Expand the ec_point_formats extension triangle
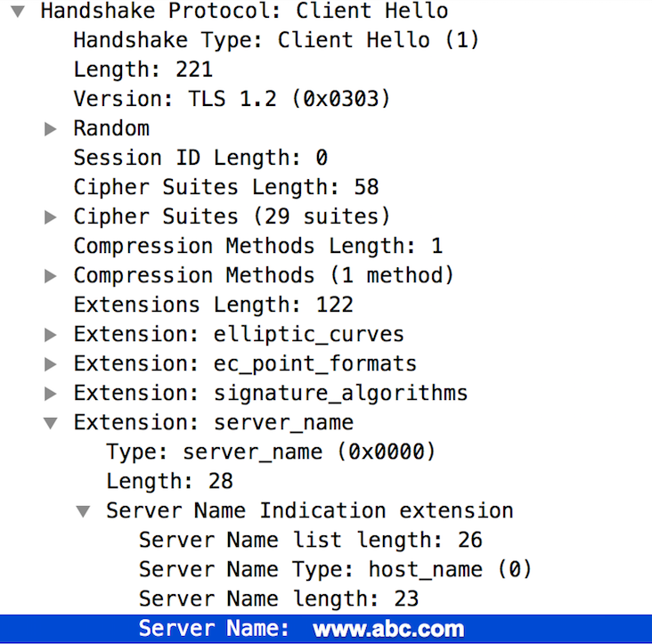Image resolution: width=652 pixels, height=644 pixels. pos(51,365)
